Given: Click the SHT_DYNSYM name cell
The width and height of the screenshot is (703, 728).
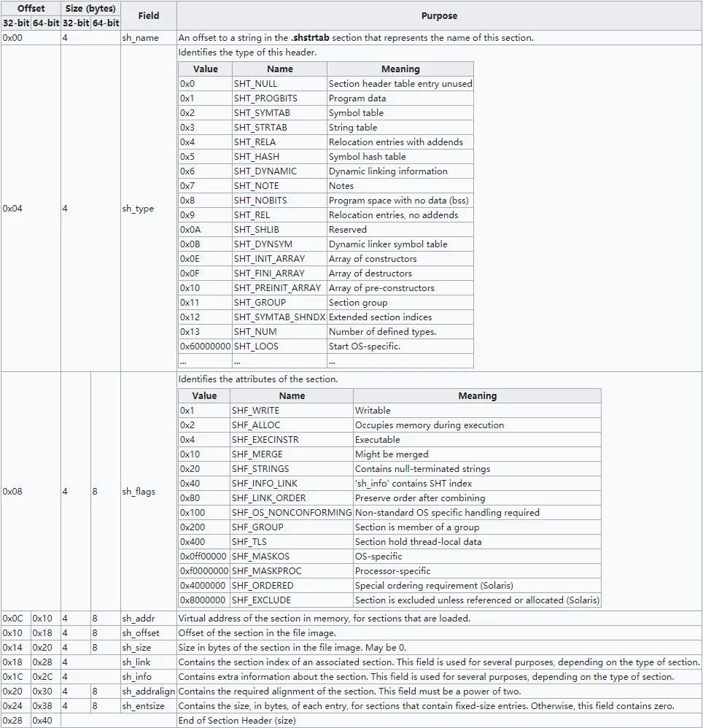Looking at the screenshot, I should [279, 244].
